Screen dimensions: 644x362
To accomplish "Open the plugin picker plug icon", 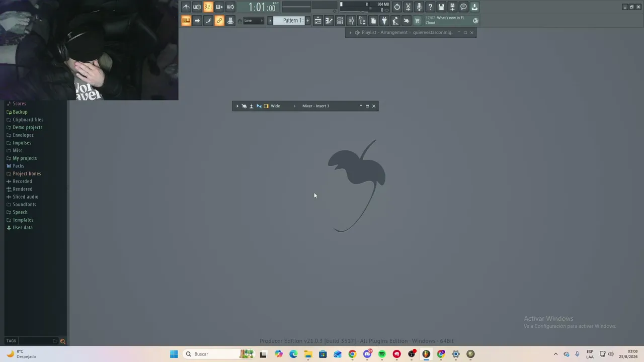I will click(x=384, y=21).
